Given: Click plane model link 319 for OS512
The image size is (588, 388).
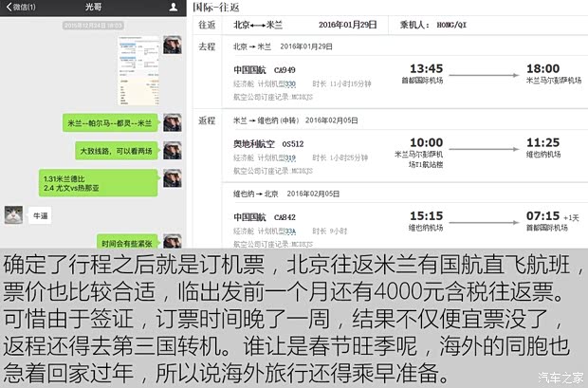Looking at the screenshot, I should click(x=290, y=157).
